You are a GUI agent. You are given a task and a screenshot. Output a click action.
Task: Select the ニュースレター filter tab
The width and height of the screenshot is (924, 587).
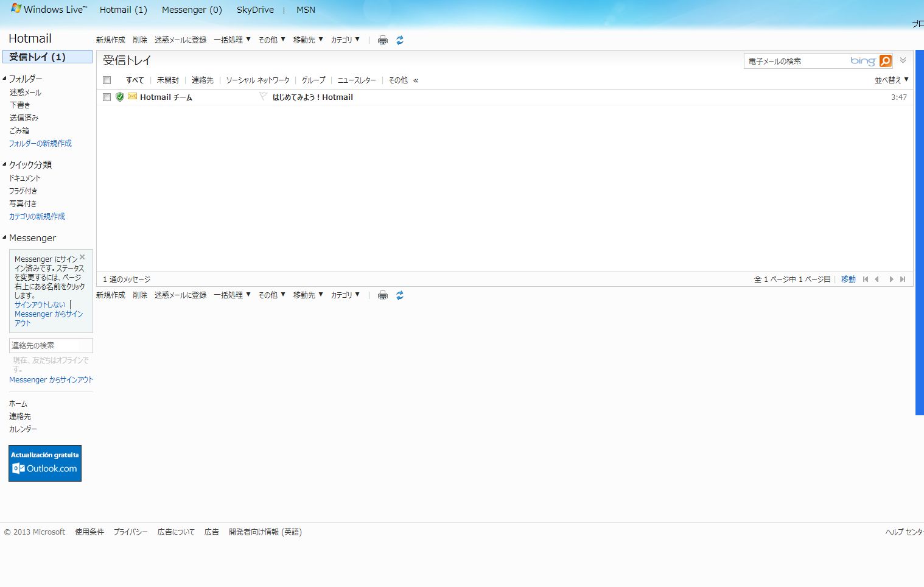click(357, 80)
